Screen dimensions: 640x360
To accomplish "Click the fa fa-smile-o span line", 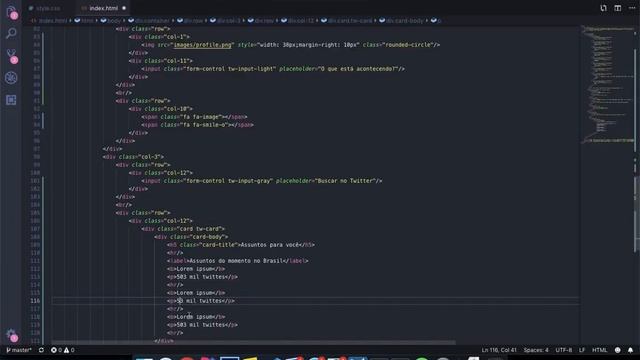I will pyautogui.click(x=198, y=125).
